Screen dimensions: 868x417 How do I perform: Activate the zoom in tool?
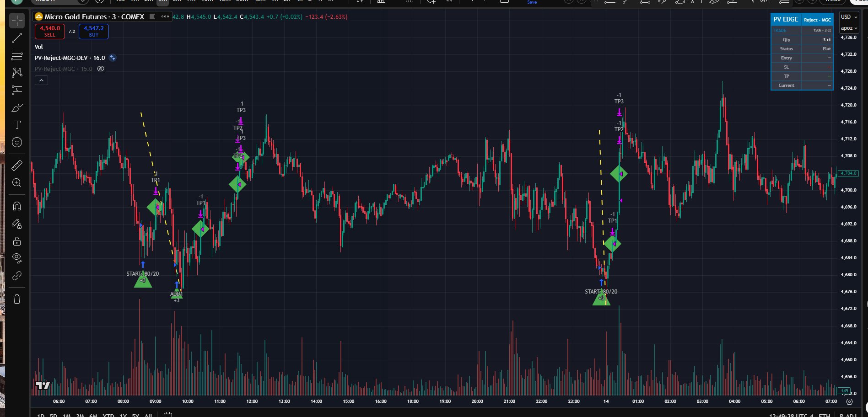click(17, 182)
